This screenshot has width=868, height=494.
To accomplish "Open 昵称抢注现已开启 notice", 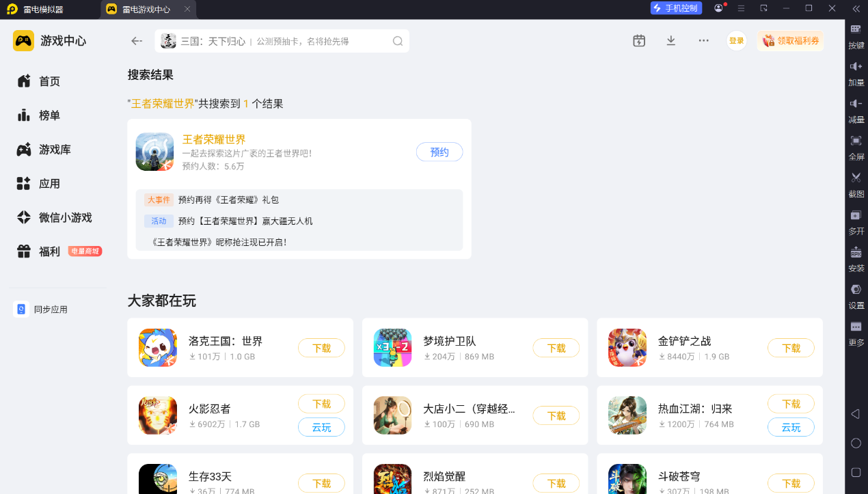I will (x=219, y=242).
